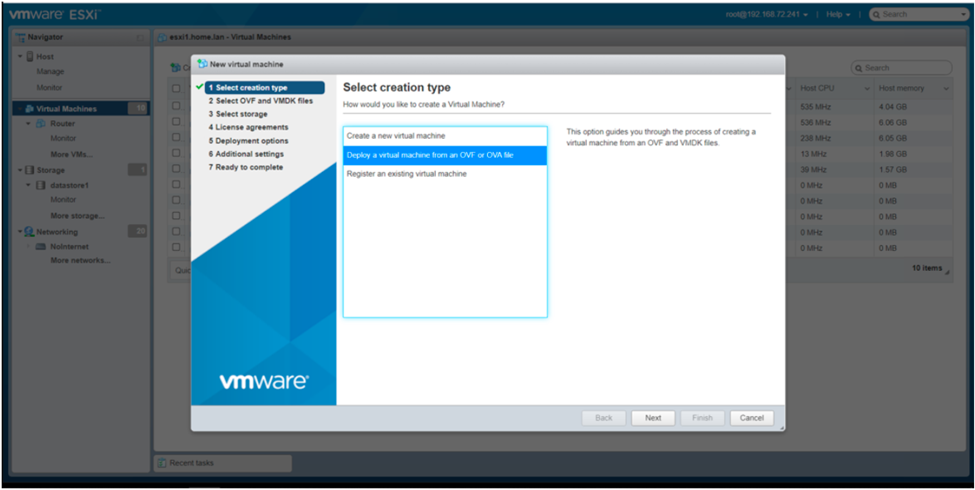Go to step 5 Deployment options

click(x=248, y=141)
